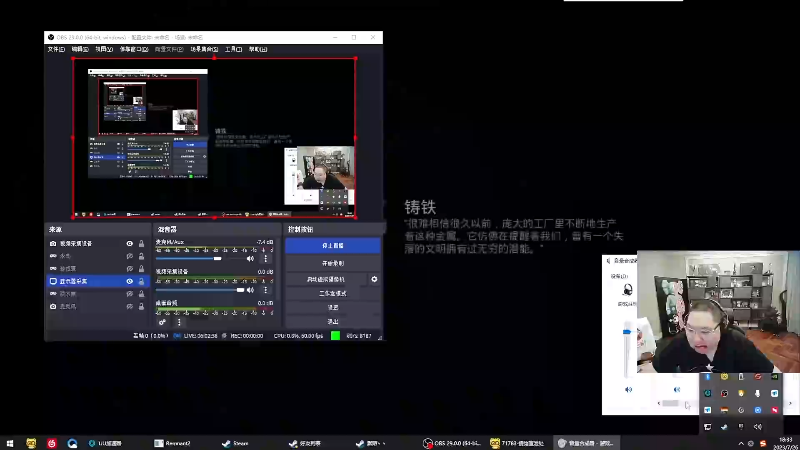
Task: Show the hidden last camera source
Action: [130, 307]
